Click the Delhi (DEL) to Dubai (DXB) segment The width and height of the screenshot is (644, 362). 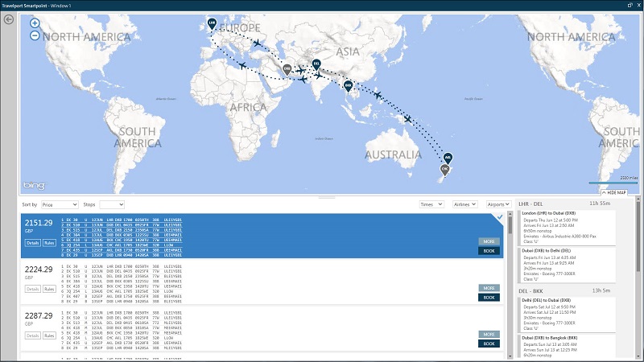click(x=567, y=315)
